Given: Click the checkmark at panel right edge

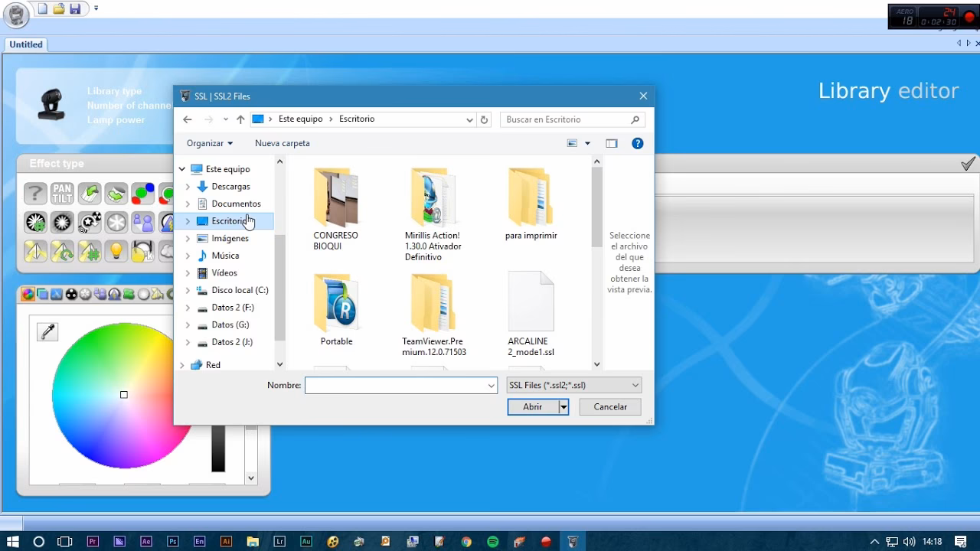Looking at the screenshot, I should click(x=968, y=164).
